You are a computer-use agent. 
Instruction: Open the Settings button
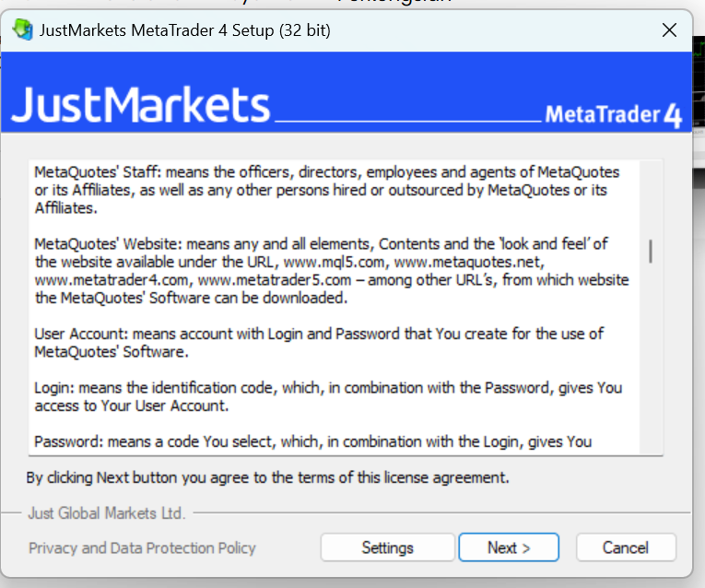[x=388, y=547]
